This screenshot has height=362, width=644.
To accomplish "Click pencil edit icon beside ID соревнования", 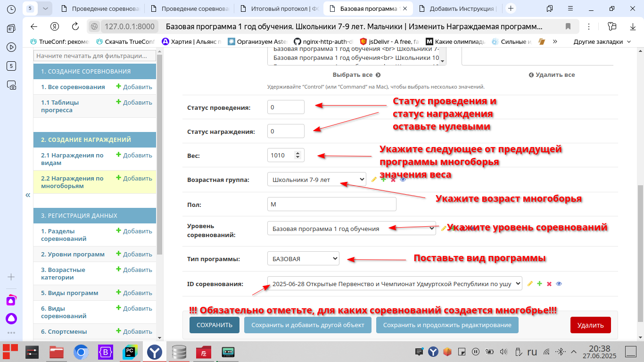I will 530,284.
